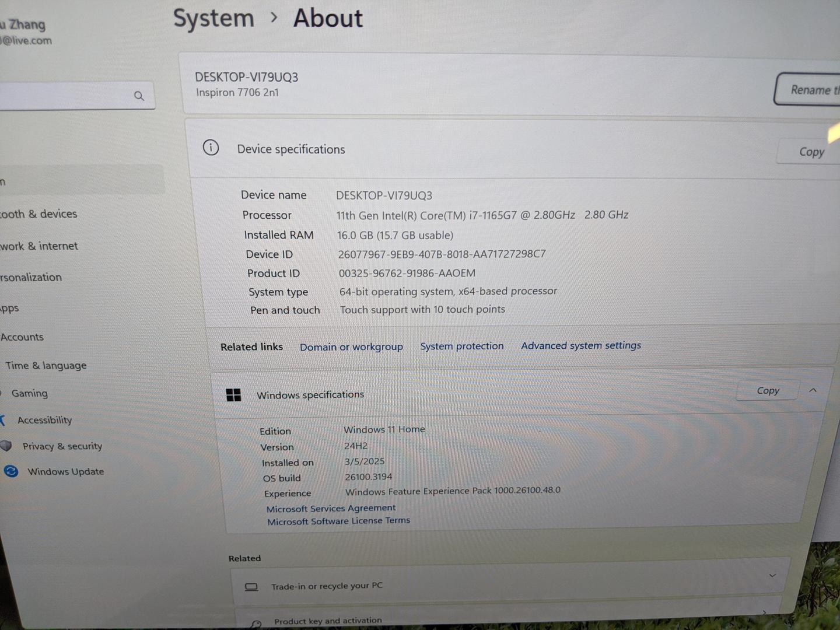Open Product key and activation chevron
Screen dimensions: 840x630
(765, 612)
